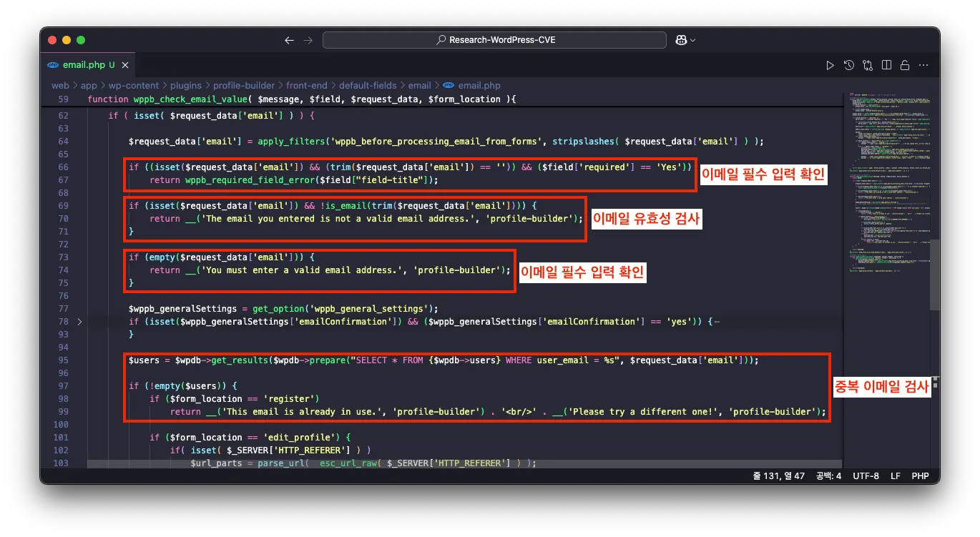
Task: Click the 'web' breadcrumb
Action: coord(60,86)
